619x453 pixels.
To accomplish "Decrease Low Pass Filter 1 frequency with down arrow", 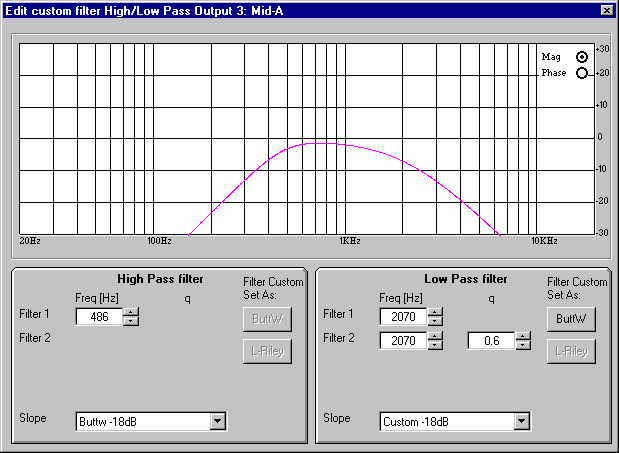I will 435,321.
